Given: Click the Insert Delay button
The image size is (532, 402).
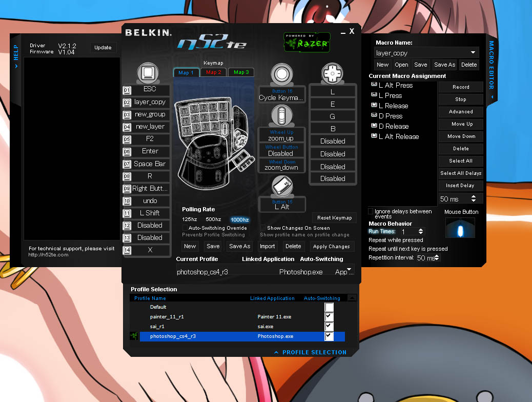Looking at the screenshot, I should click(461, 186).
